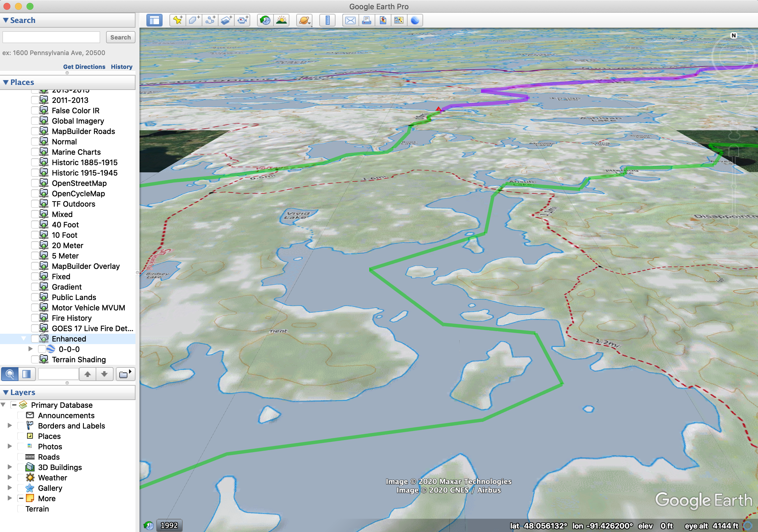Click the 1992 imagery date button

pos(169,525)
